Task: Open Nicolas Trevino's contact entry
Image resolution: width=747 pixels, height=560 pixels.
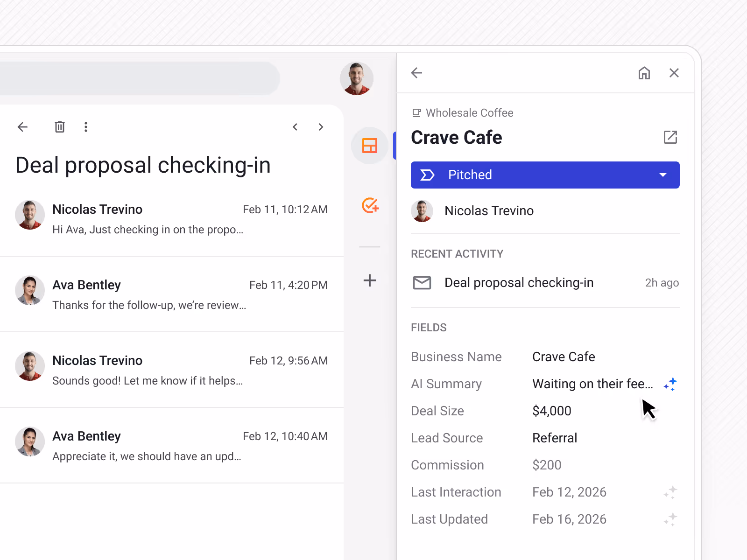Action: (489, 210)
